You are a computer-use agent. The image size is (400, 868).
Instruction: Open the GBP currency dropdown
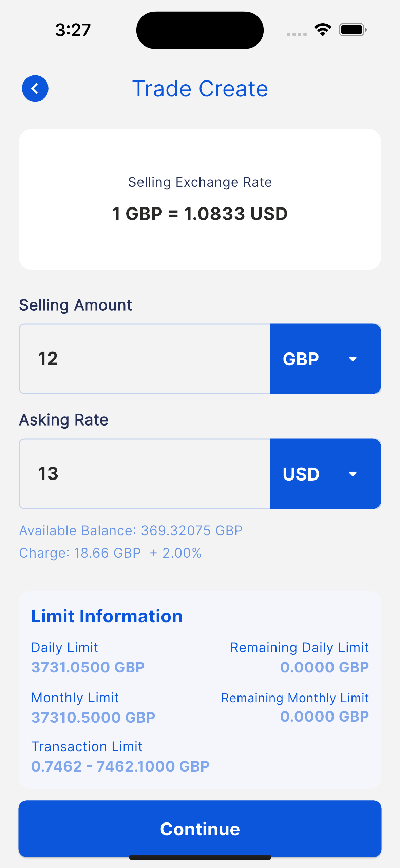pos(325,359)
